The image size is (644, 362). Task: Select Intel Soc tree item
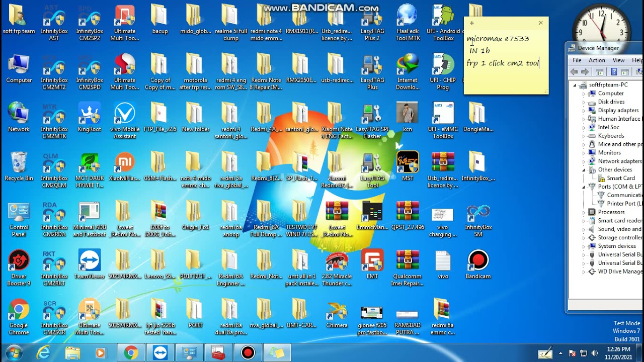click(604, 127)
